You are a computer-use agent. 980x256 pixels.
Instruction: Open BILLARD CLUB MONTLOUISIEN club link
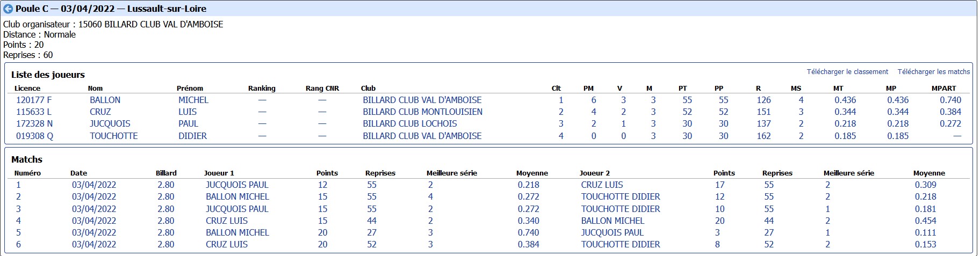422,112
